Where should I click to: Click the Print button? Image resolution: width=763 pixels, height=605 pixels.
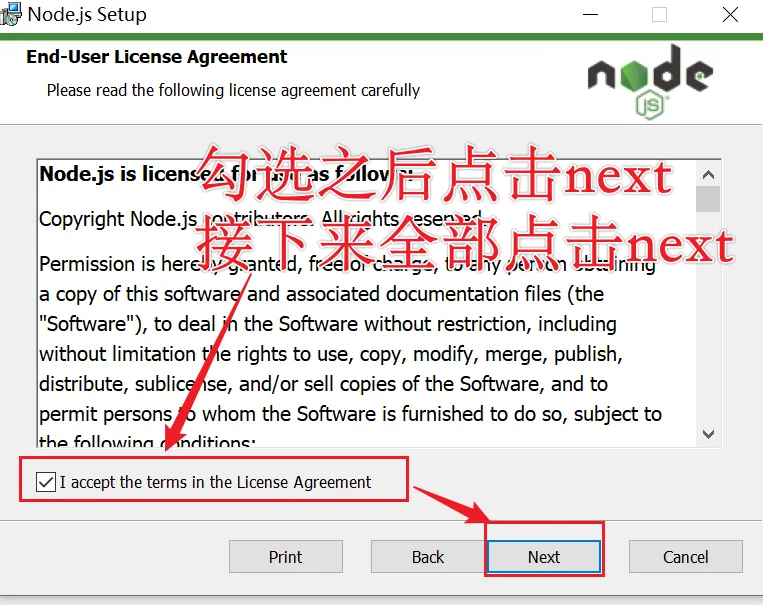[286, 557]
